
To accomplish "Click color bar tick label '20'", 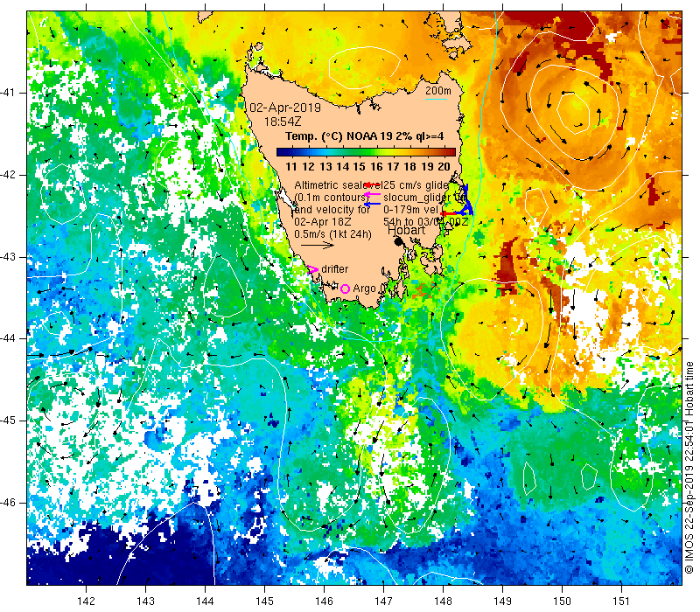I will click(x=444, y=167).
